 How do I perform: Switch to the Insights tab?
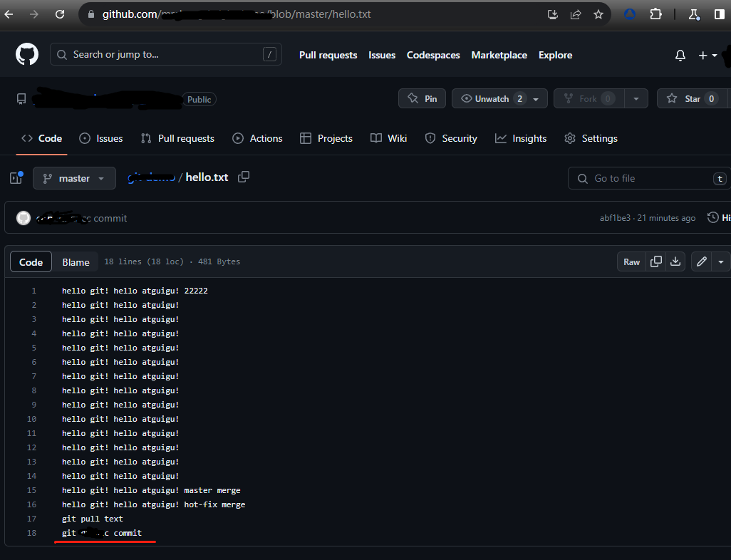click(521, 138)
